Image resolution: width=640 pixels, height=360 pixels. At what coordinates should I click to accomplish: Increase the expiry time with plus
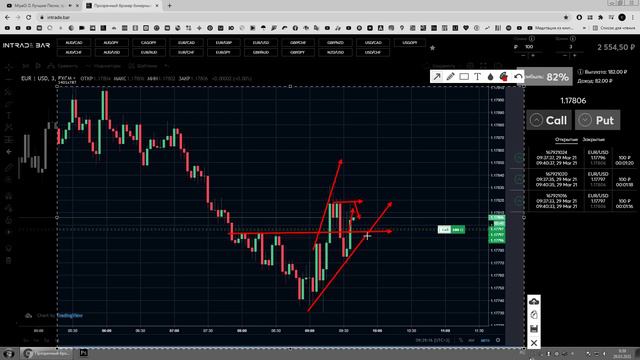[575, 55]
